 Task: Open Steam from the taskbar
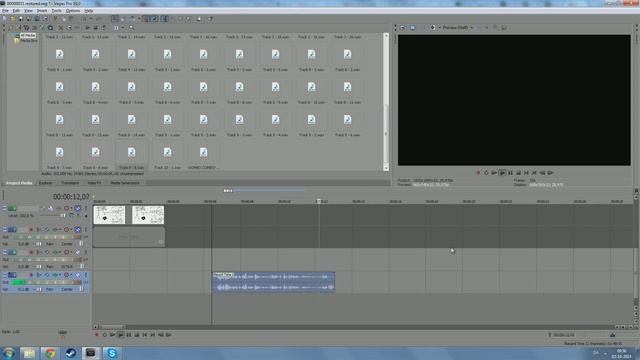pyautogui.click(x=71, y=353)
